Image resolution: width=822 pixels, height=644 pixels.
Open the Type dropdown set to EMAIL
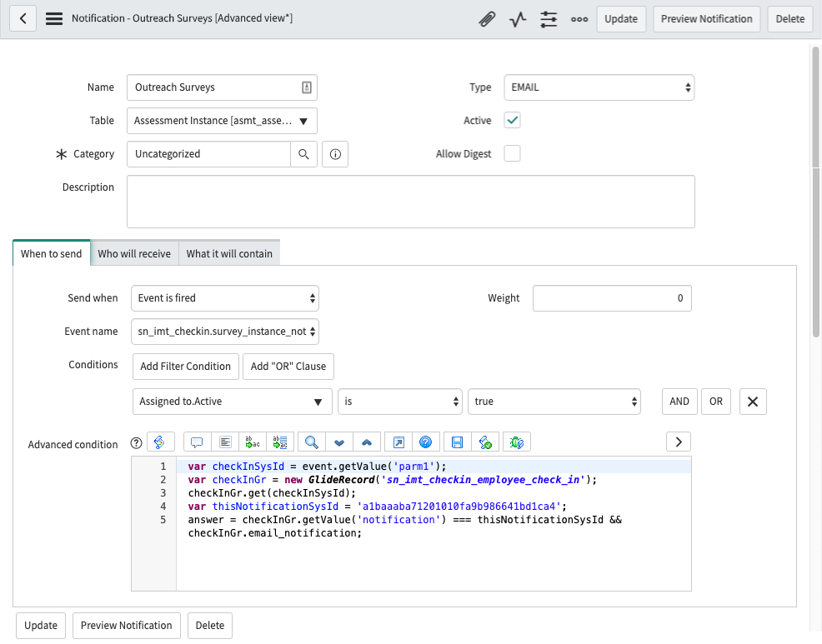599,87
